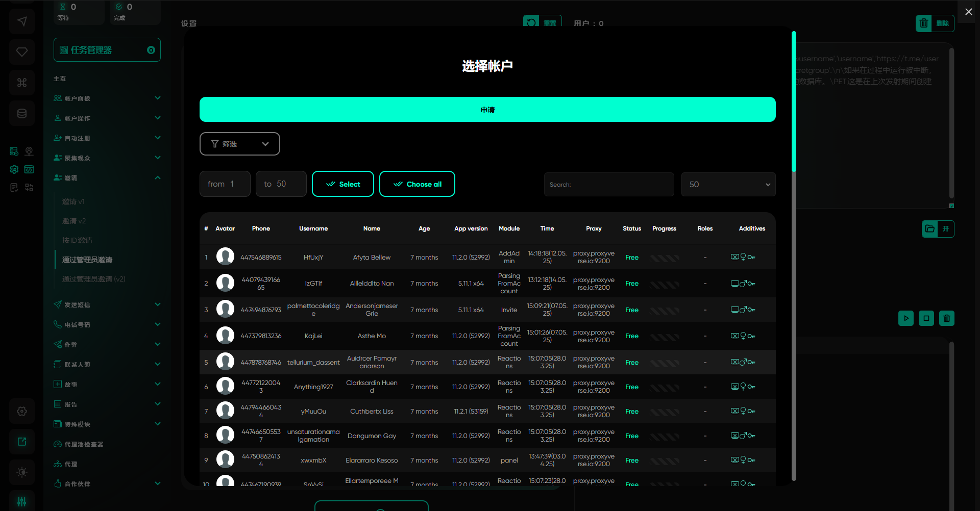Click the 申请 apply button
Screen dimensions: 980x511
487,110
